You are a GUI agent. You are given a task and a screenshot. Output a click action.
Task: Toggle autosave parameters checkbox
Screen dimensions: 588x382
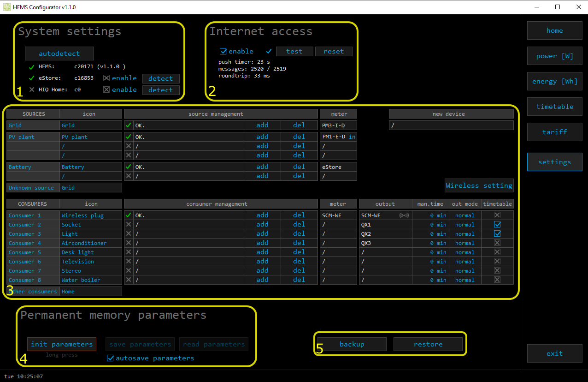(x=110, y=358)
